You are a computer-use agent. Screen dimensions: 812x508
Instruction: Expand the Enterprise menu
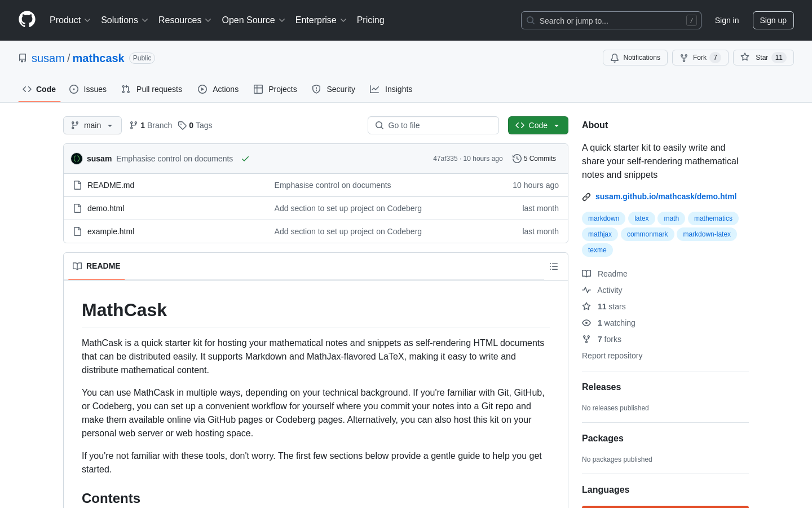click(x=321, y=20)
